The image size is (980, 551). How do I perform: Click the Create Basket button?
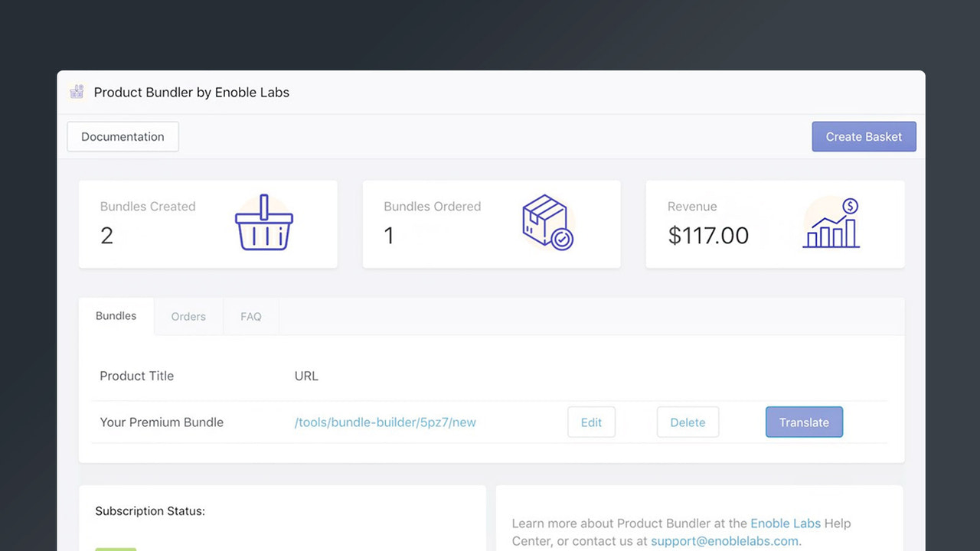pyautogui.click(x=864, y=136)
